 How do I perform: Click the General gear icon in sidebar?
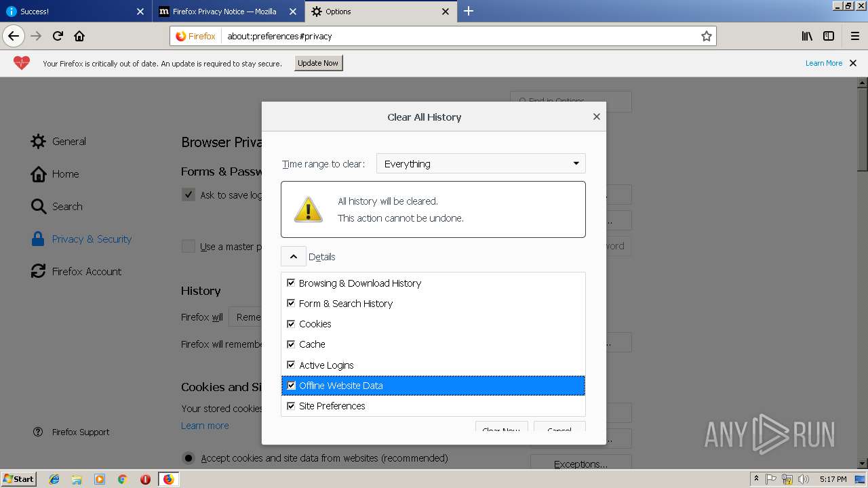click(x=38, y=141)
